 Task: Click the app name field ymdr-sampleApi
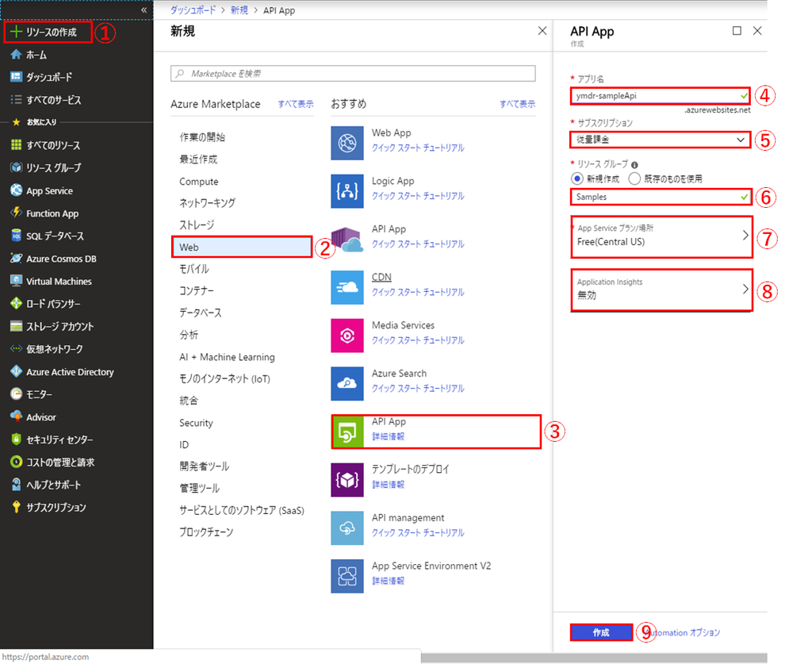661,96
